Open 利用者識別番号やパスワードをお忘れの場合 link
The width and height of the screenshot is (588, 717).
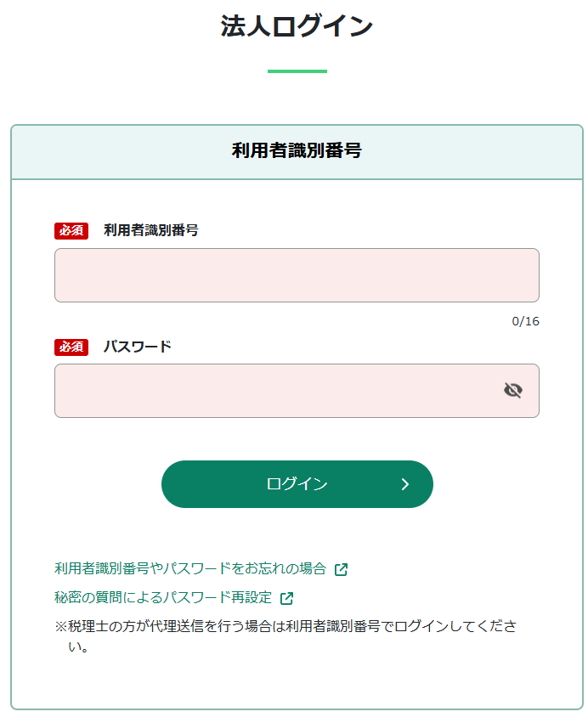(x=190, y=568)
